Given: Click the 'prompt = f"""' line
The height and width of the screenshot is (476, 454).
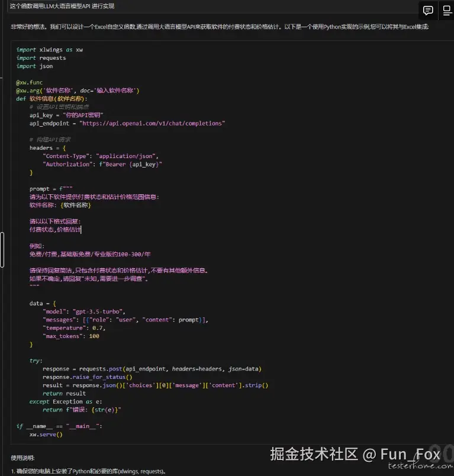Looking at the screenshot, I should coord(51,189).
